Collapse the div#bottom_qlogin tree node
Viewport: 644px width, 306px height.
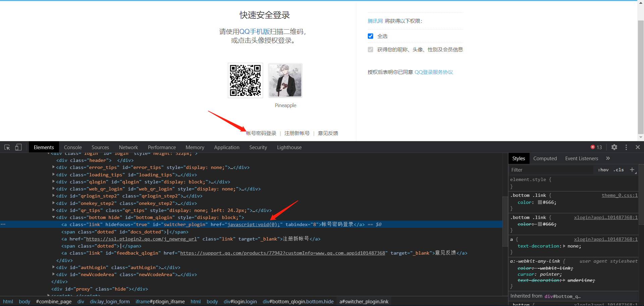(x=53, y=217)
